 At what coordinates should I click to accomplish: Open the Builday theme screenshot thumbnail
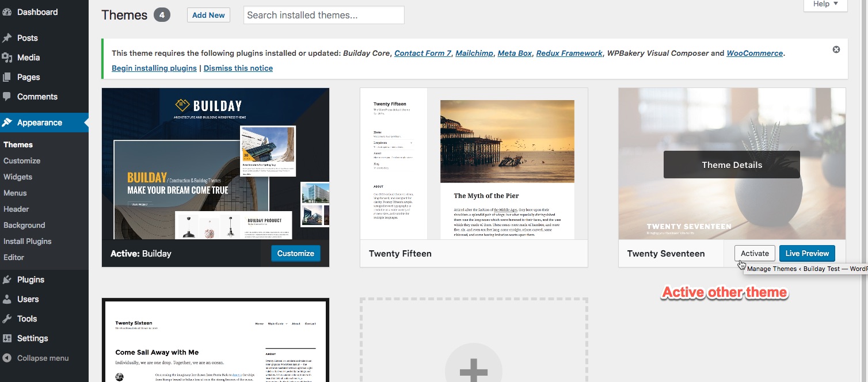tap(215, 163)
